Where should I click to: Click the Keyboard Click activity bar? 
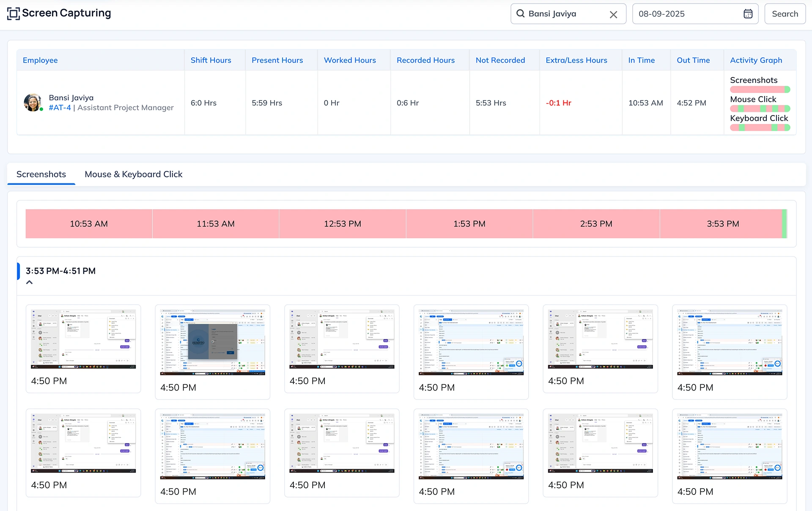[760, 128]
